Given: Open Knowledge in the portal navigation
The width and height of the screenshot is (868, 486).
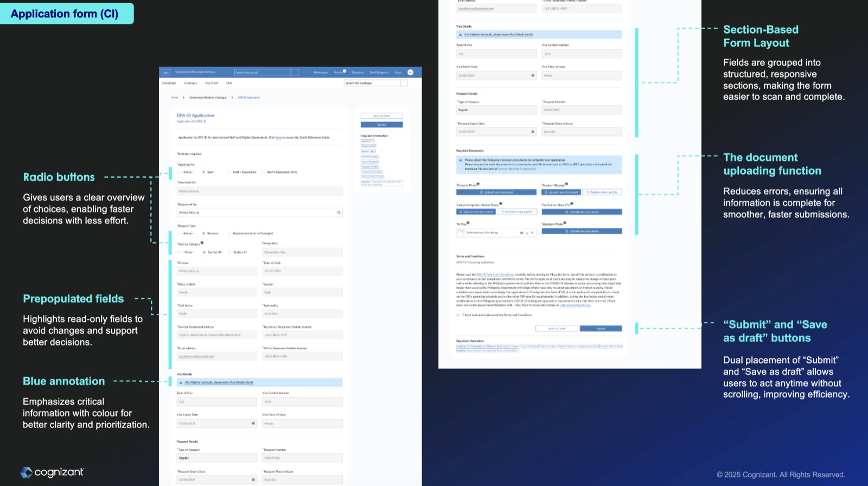Looking at the screenshot, I should point(169,83).
